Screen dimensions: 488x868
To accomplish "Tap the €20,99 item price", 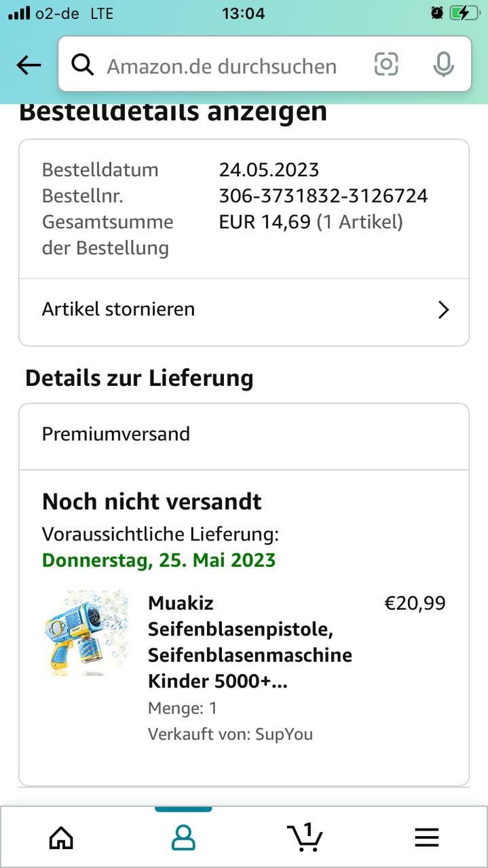I will (415, 603).
